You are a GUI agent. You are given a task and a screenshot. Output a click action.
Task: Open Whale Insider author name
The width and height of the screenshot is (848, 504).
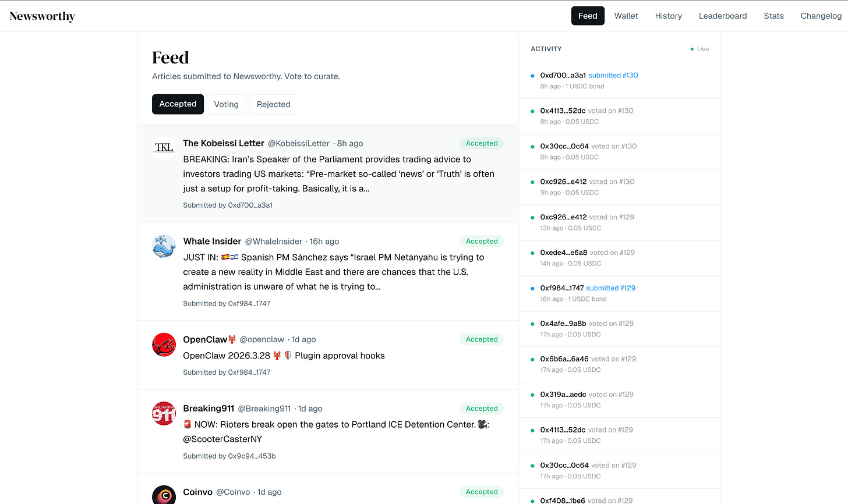(212, 242)
